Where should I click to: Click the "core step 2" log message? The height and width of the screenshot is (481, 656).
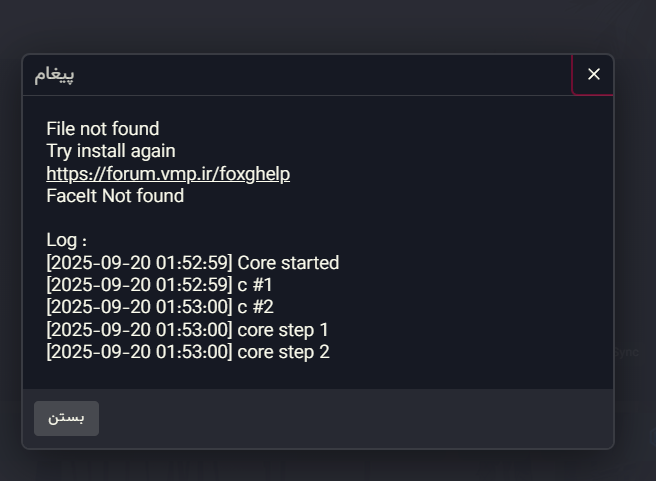(x=283, y=352)
